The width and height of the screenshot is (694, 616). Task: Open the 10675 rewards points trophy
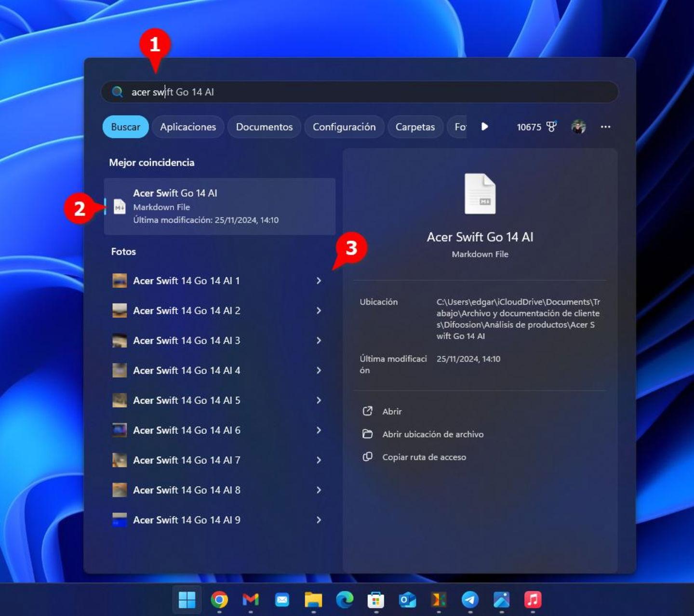coord(536,127)
